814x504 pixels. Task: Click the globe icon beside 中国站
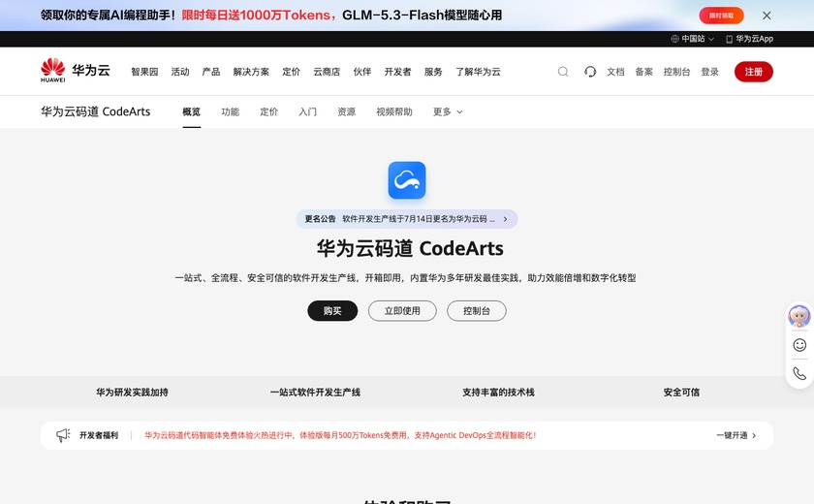pyautogui.click(x=674, y=39)
